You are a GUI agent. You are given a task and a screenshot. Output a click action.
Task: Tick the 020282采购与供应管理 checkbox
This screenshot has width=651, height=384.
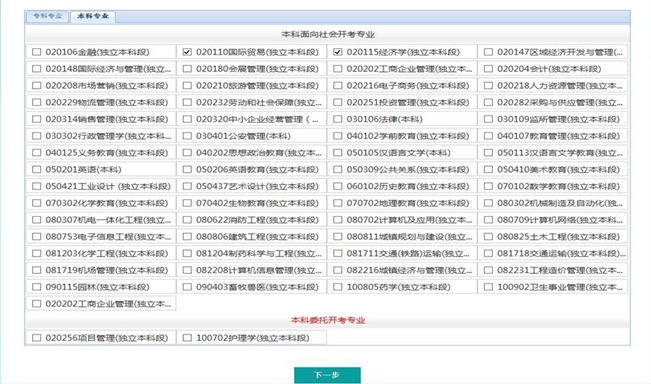[489, 102]
